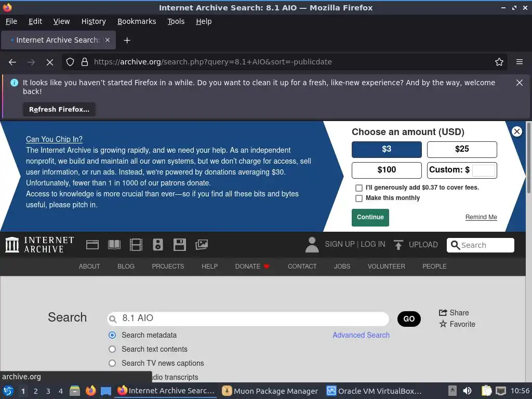Screen dimensions: 532x399
Task: Open the Tools menu
Action: coord(176,21)
